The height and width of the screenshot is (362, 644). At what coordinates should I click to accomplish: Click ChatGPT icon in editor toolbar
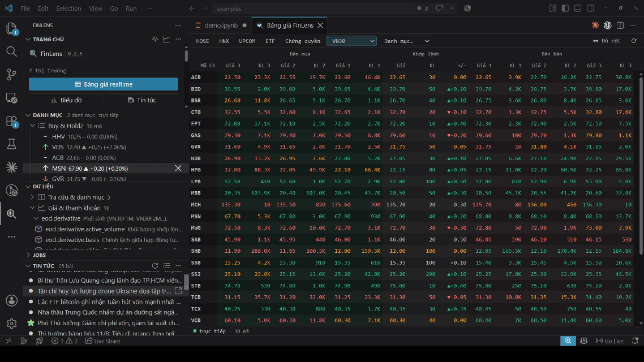click(607, 25)
